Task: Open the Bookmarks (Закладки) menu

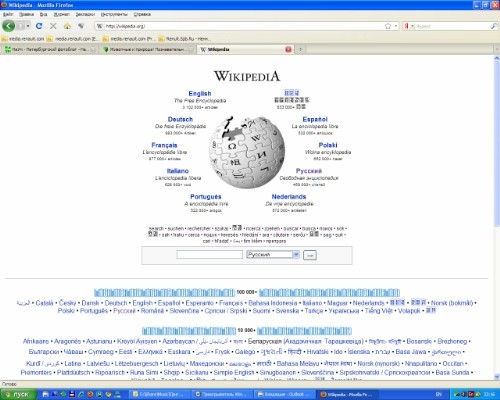Action: (x=85, y=14)
